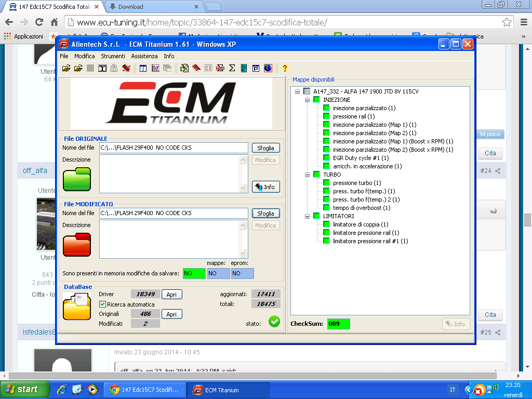
Task: Click the line graph view toolbar icon
Action: point(155,68)
